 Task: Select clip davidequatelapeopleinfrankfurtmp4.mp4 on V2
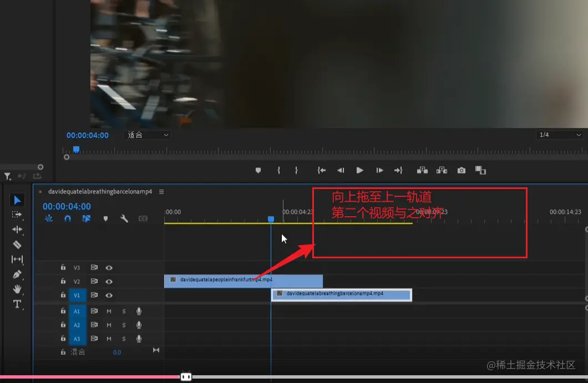coord(244,281)
